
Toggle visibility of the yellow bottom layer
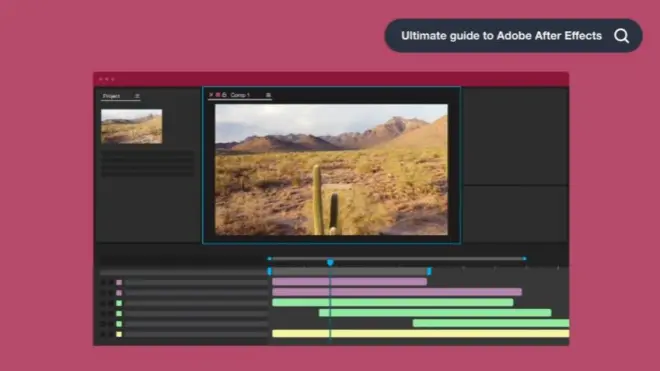coord(103,334)
